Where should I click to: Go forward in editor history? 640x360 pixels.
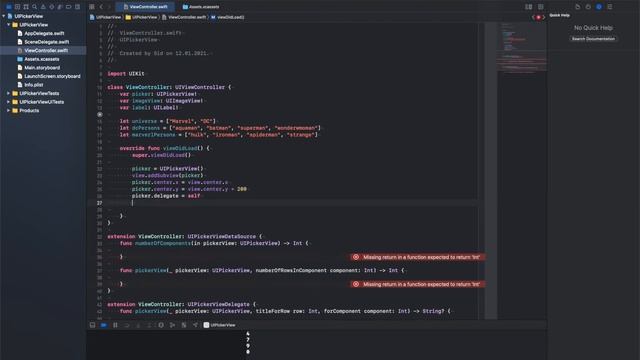click(109, 7)
